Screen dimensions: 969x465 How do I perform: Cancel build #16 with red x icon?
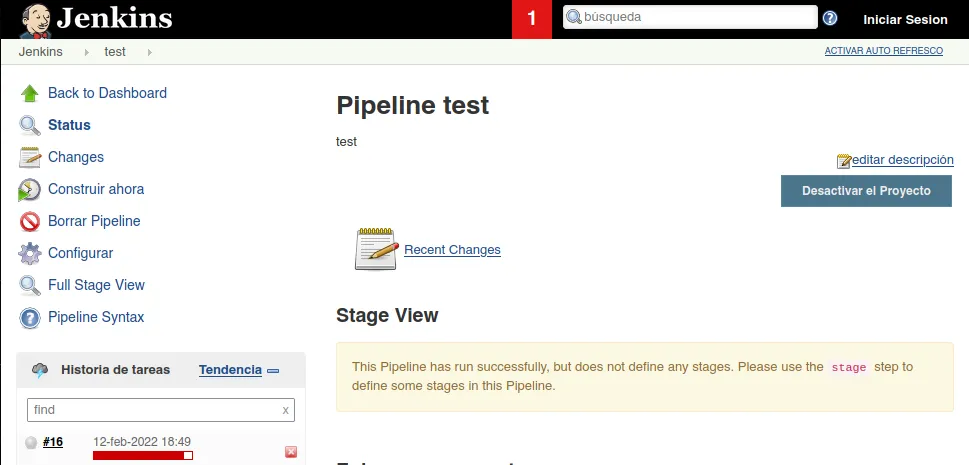point(290,452)
